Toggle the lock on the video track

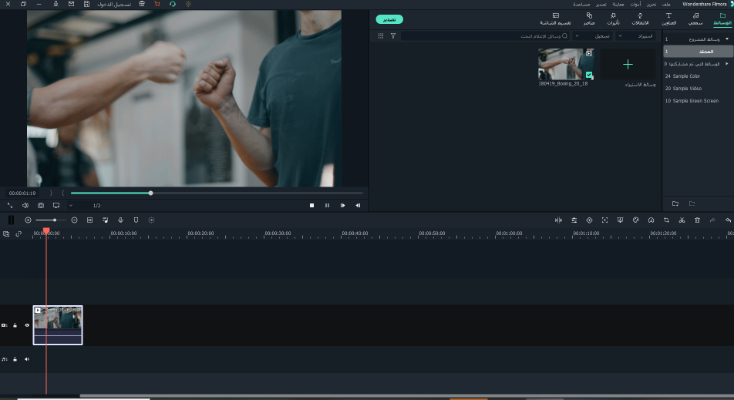15,325
